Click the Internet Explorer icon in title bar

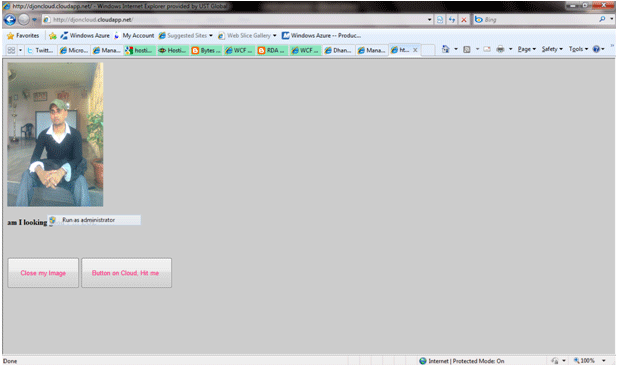point(6,6)
